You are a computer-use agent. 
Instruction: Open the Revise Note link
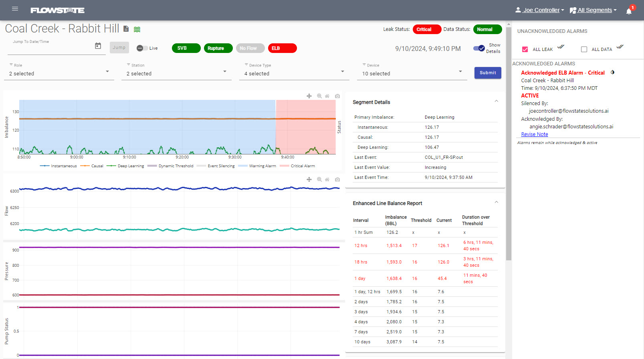(535, 134)
